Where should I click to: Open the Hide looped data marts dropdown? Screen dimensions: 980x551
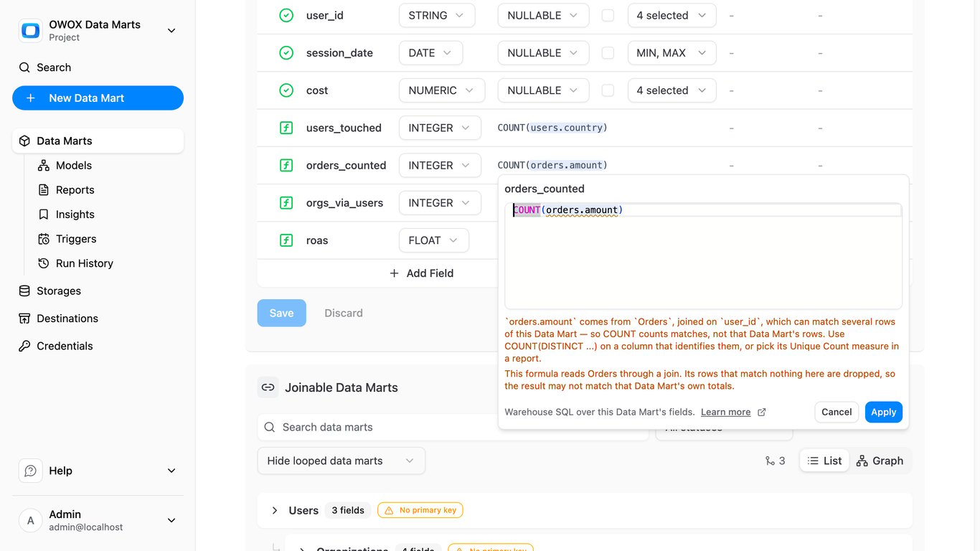click(341, 461)
